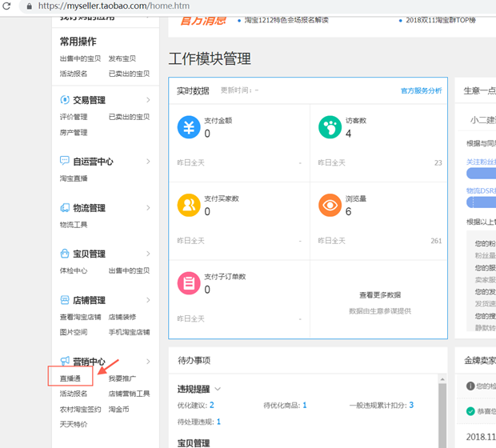Open 房产管理 menu item

(x=74, y=132)
